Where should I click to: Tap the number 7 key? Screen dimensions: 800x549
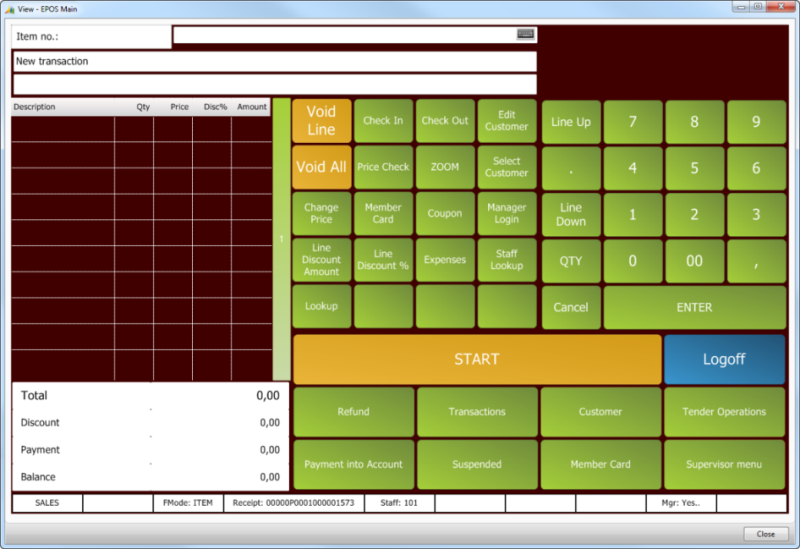(632, 122)
